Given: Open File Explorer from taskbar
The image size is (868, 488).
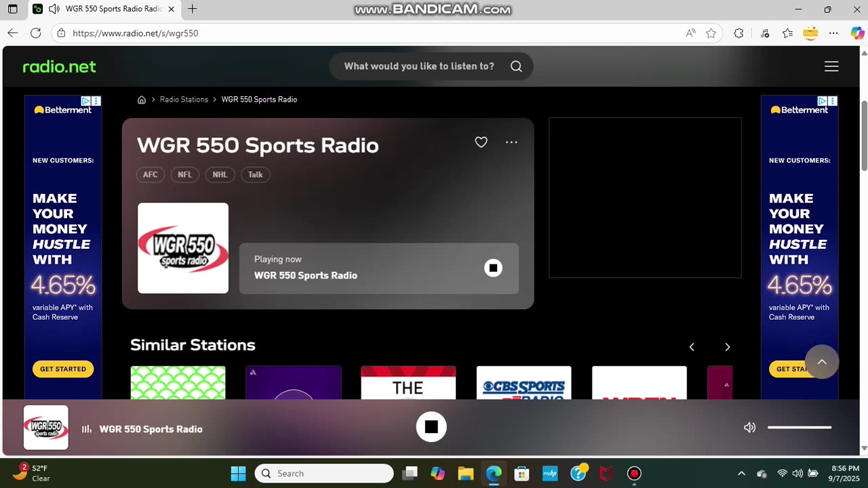Looking at the screenshot, I should point(465,473).
